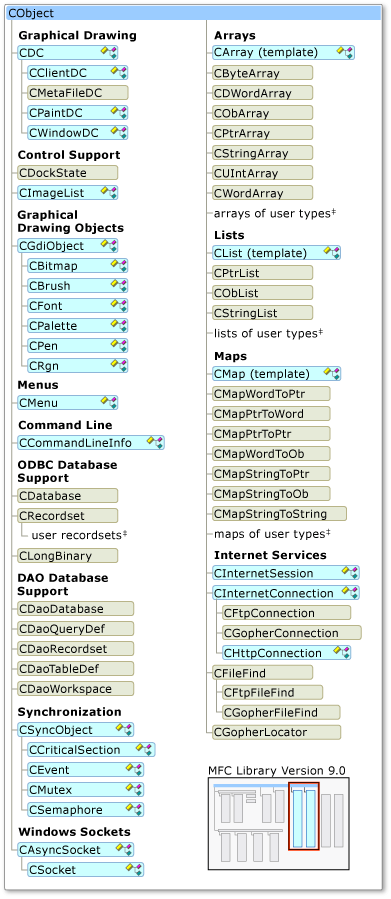
Task: Open the CLongBinary class box
Action: (x=68, y=556)
